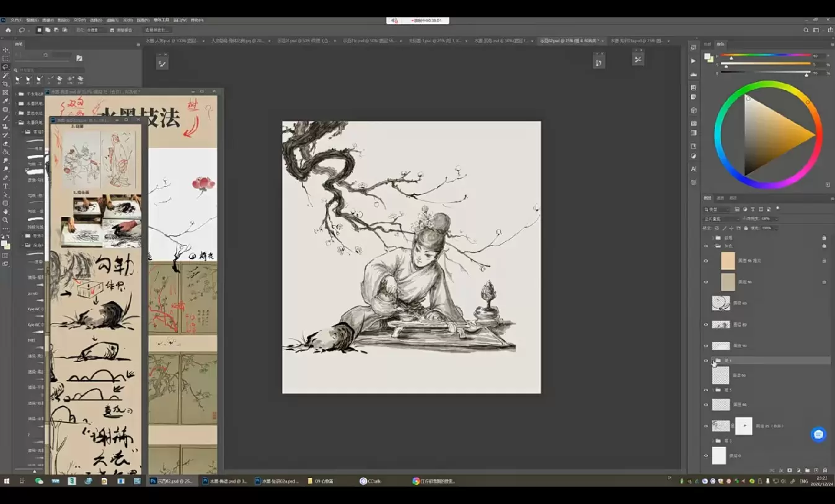The image size is (835, 504).
Task: Toggle Quick Mask mode in toolbar
Action: 6,255
